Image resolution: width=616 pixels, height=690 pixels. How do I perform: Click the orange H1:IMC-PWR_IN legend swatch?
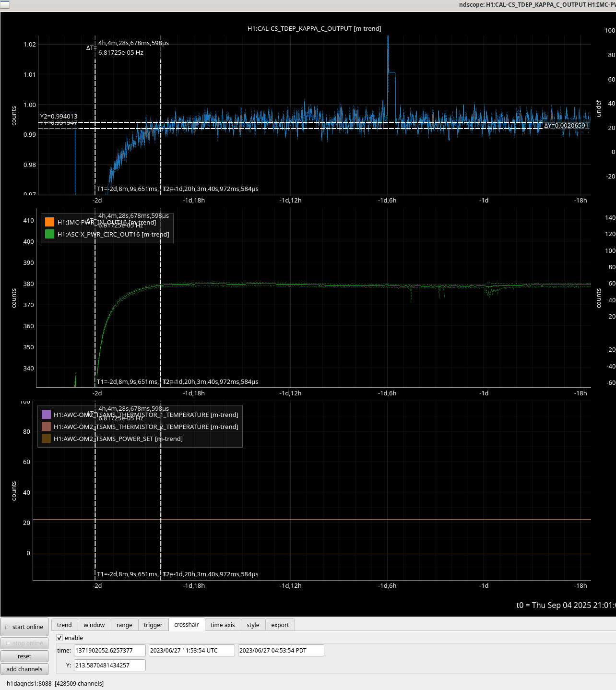pyautogui.click(x=49, y=222)
